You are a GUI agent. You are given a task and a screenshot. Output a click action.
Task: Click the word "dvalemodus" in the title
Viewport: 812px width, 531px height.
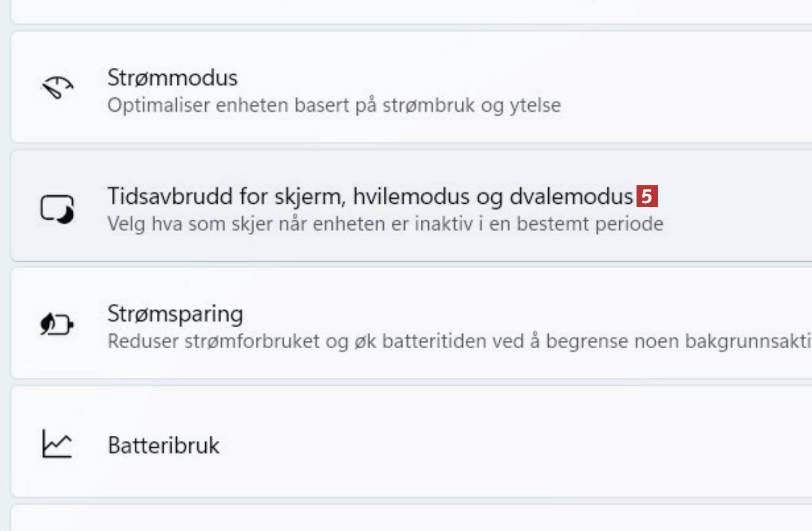point(572,196)
